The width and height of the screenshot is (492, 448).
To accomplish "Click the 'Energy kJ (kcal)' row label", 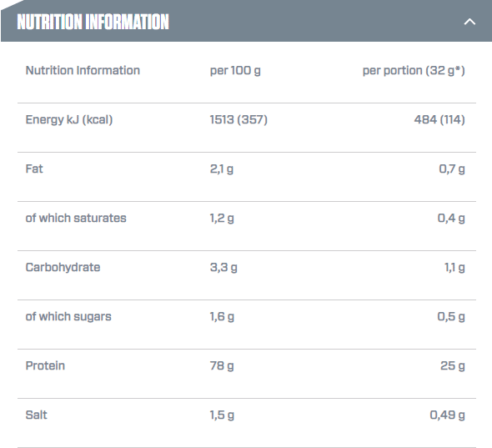I will (69, 119).
